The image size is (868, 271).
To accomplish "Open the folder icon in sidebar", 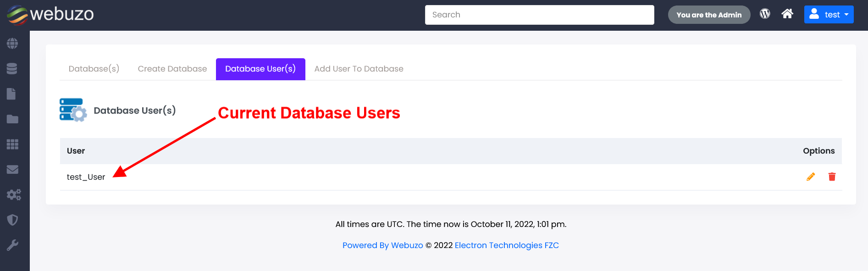I will pos(12,119).
